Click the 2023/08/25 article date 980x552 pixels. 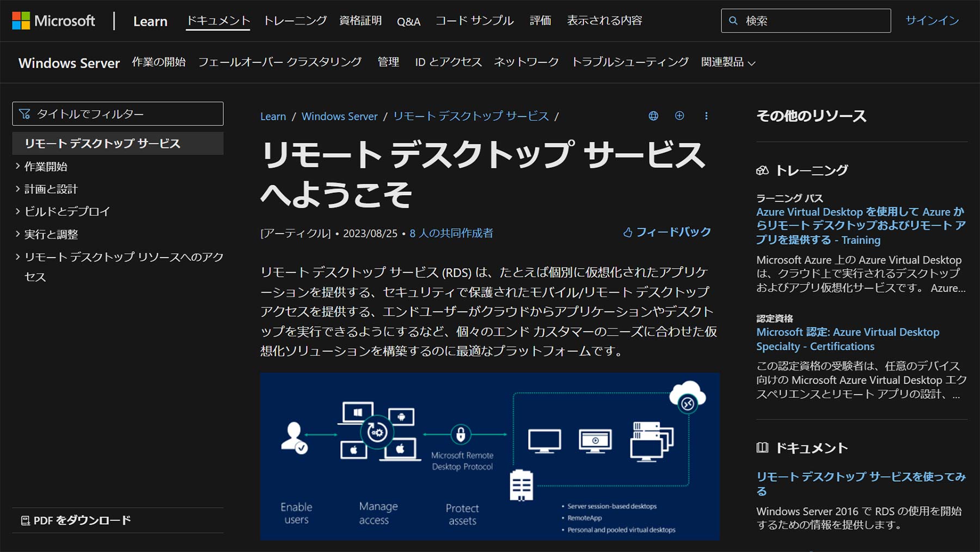coord(370,233)
